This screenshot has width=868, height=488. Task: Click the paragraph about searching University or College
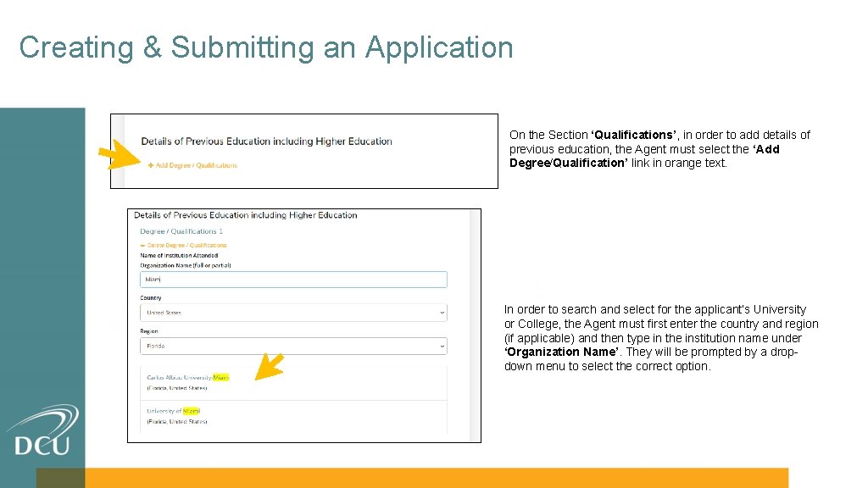(x=661, y=337)
